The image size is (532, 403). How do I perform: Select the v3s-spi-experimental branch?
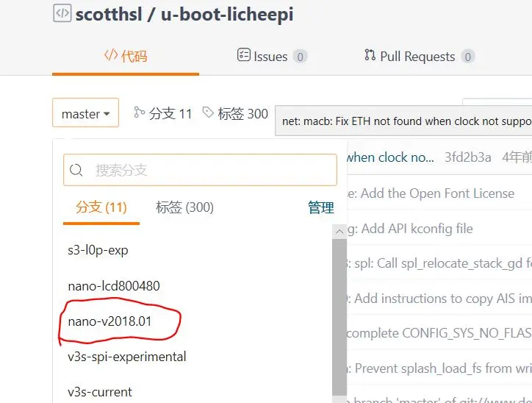click(126, 357)
